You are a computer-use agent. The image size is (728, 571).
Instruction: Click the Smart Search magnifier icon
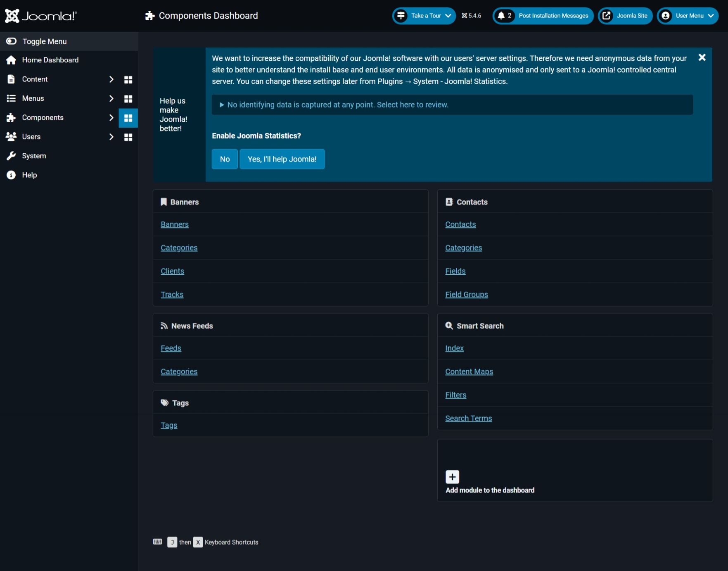tap(449, 326)
